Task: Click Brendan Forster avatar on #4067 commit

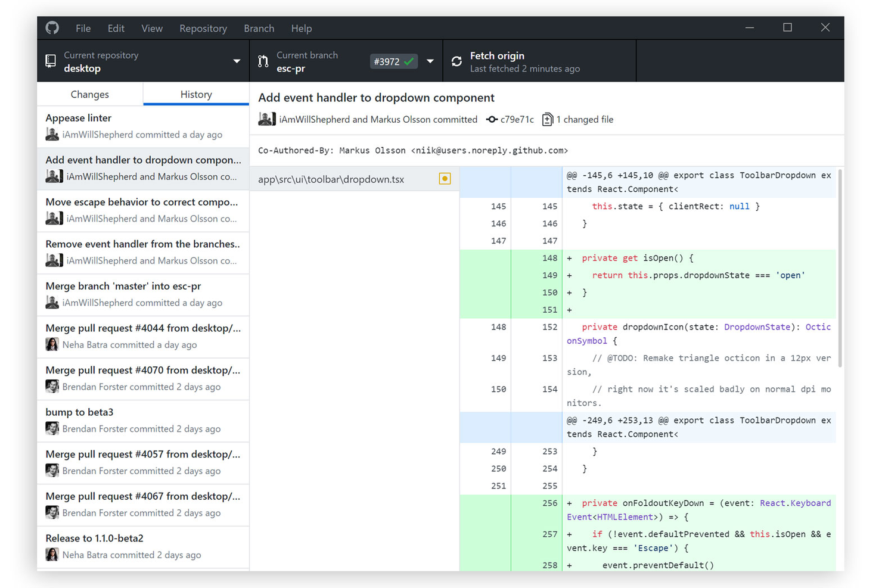Action: tap(52, 512)
